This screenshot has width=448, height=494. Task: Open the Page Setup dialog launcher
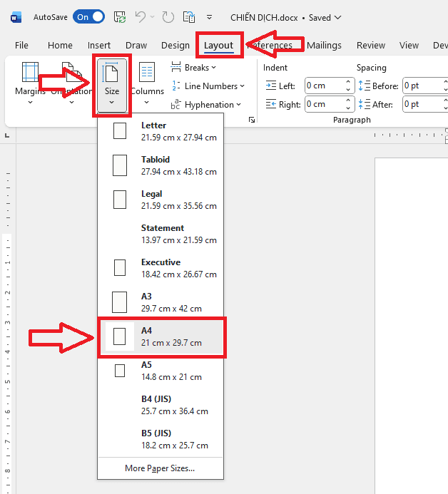[x=251, y=120]
